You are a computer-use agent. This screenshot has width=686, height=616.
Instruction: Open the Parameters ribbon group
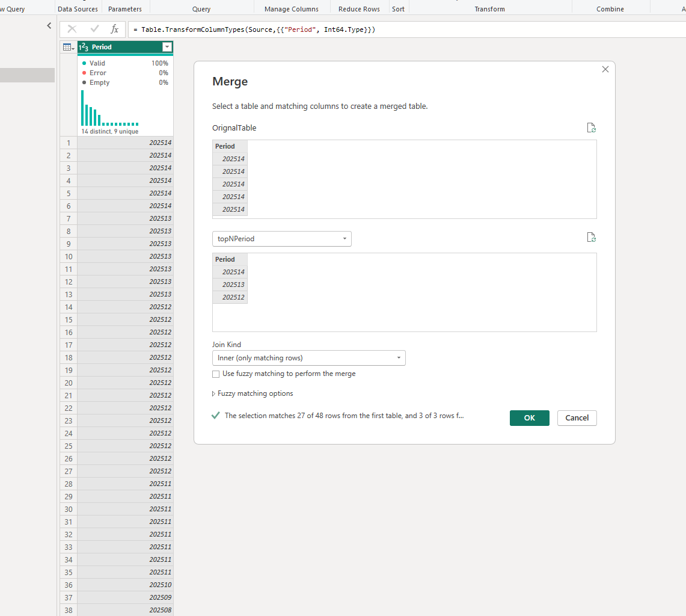(124, 9)
